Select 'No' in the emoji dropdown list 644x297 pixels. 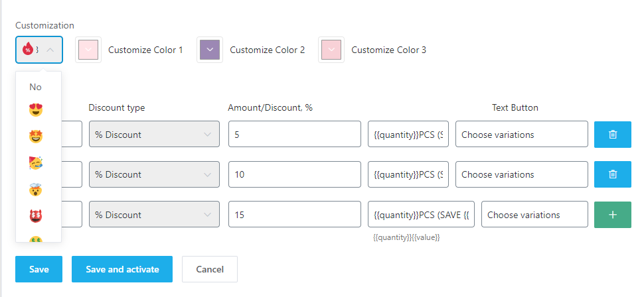click(36, 87)
